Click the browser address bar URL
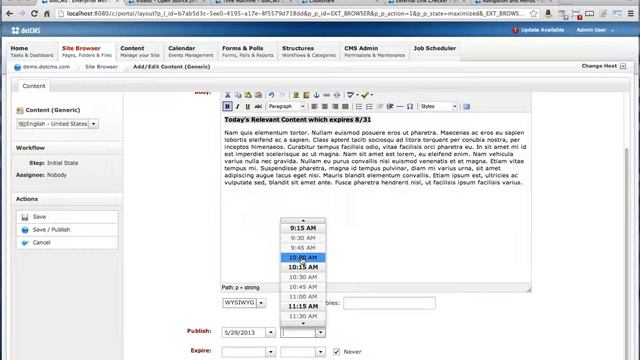Viewport: 640px width, 360px height. 295,13
